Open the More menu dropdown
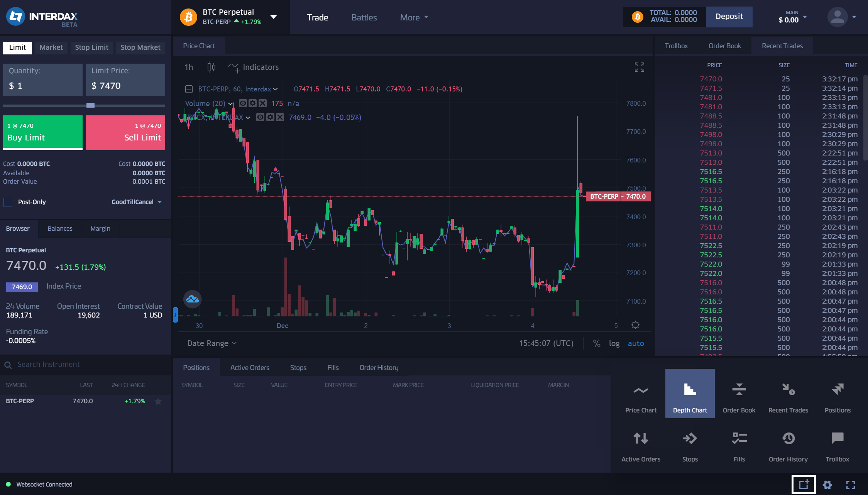 click(x=414, y=17)
